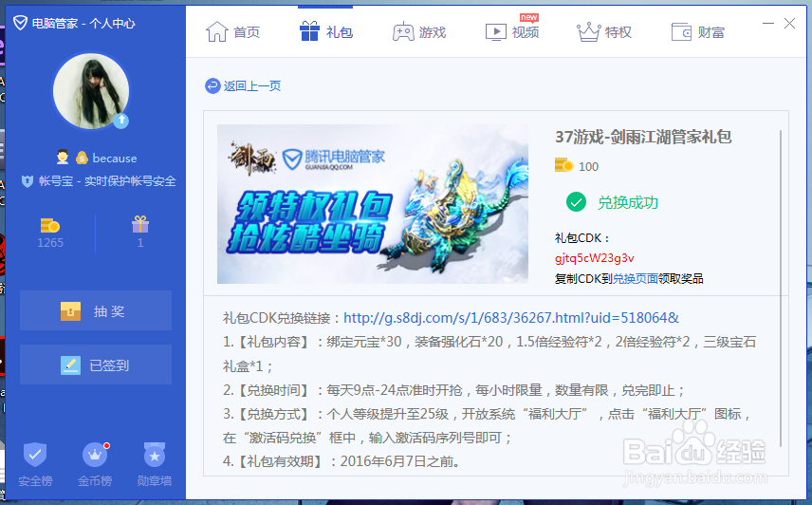Click the 返回上一页 back link
Image resolution: width=812 pixels, height=505 pixels.
pyautogui.click(x=252, y=86)
